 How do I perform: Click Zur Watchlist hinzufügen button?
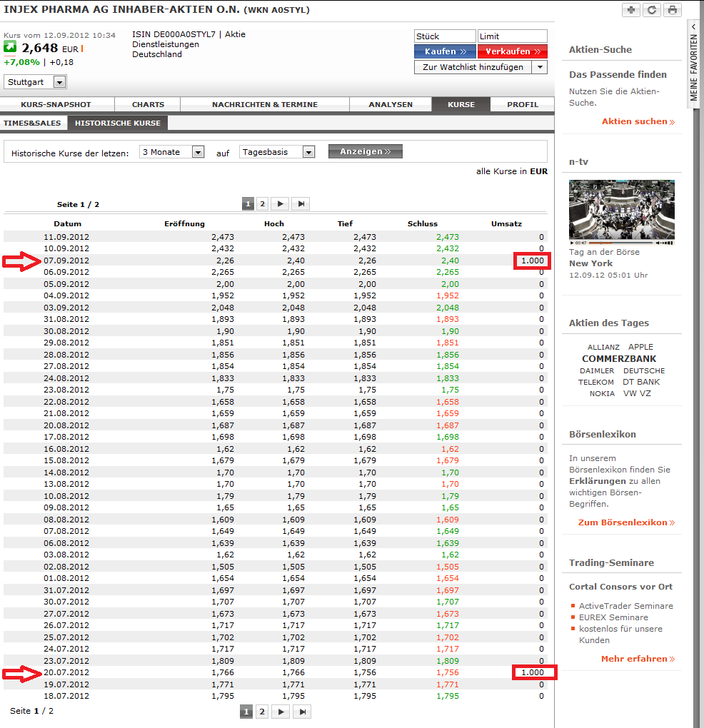(x=473, y=67)
